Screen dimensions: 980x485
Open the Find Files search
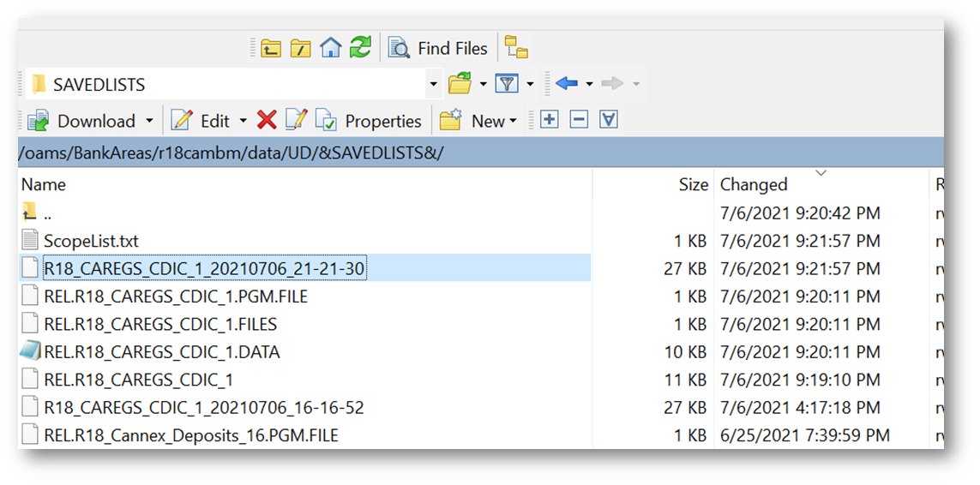pyautogui.click(x=439, y=48)
